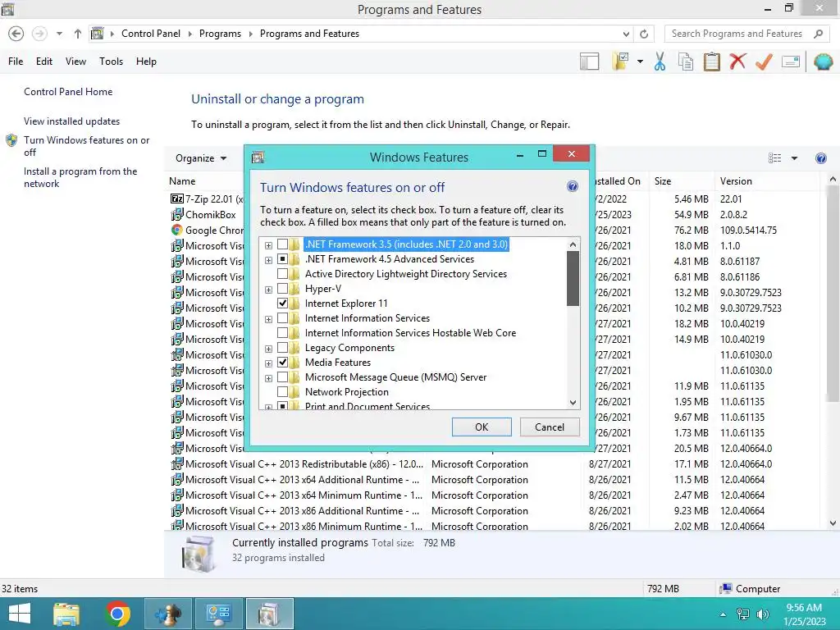The width and height of the screenshot is (840, 630).
Task: Open File Explorer from the taskbar
Action: coord(66,614)
